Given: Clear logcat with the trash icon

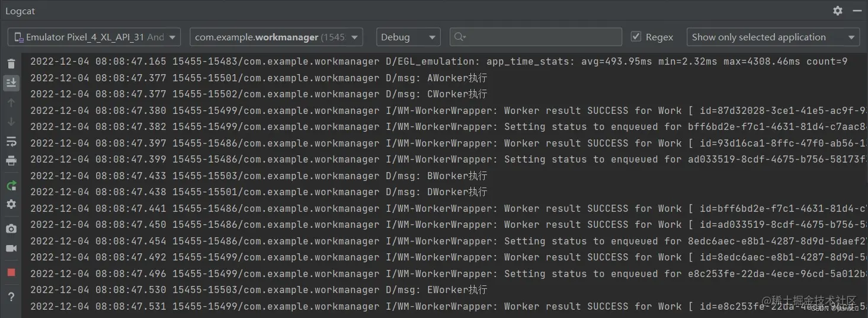Looking at the screenshot, I should [11, 63].
